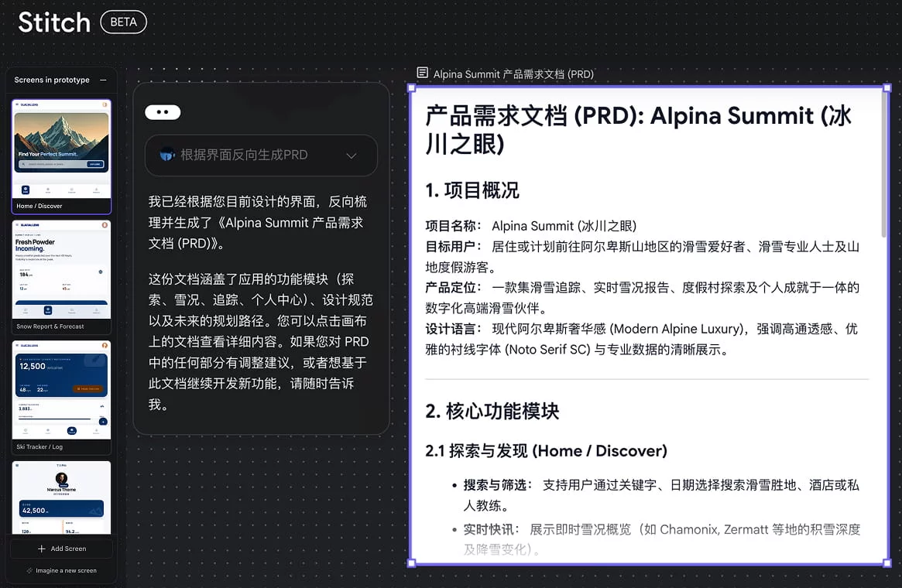The width and height of the screenshot is (902, 588).
Task: Click Imagine a new screen
Action: [61, 570]
